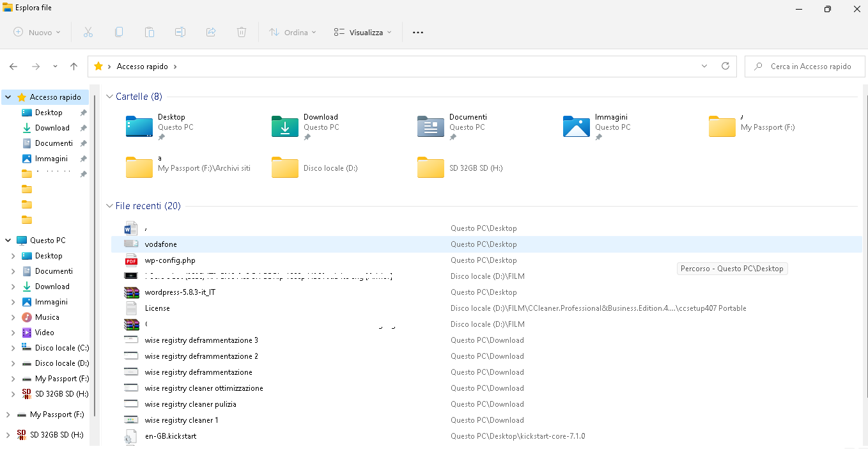Select Disco locale (D:) in sidebar
Image resolution: width=868 pixels, height=449 pixels.
[62, 363]
